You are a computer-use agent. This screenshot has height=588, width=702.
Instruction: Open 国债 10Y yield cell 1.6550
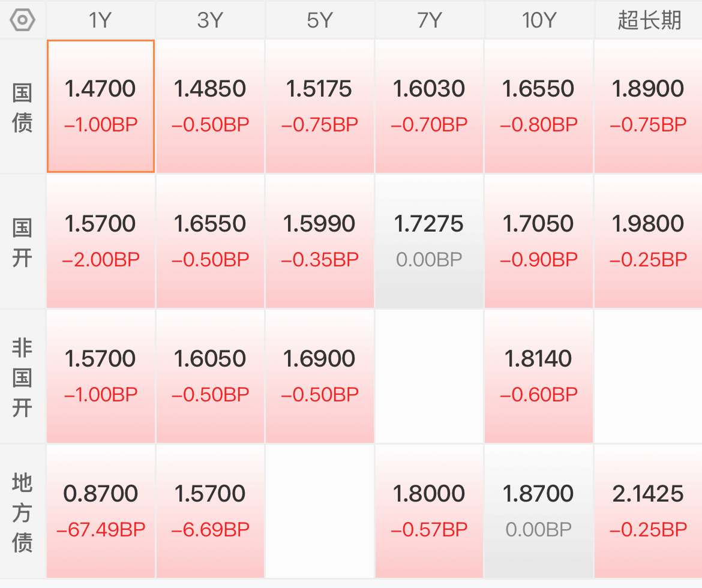[539, 106]
